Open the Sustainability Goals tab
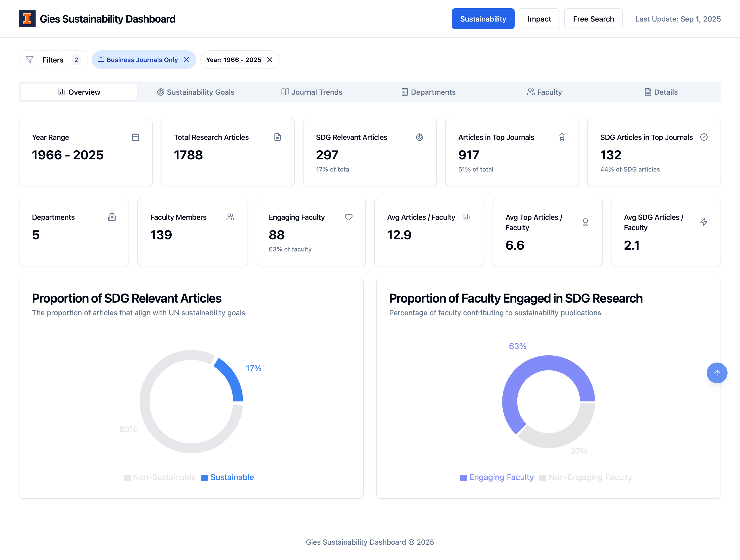 tap(195, 92)
